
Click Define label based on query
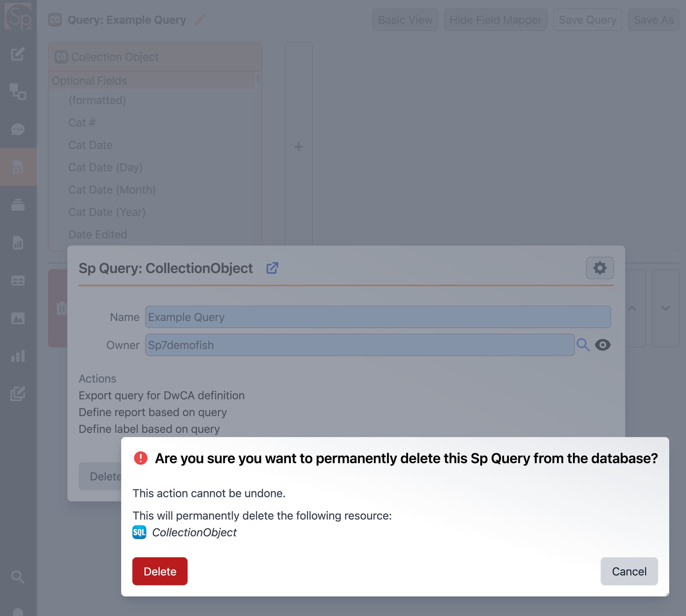coord(149,429)
